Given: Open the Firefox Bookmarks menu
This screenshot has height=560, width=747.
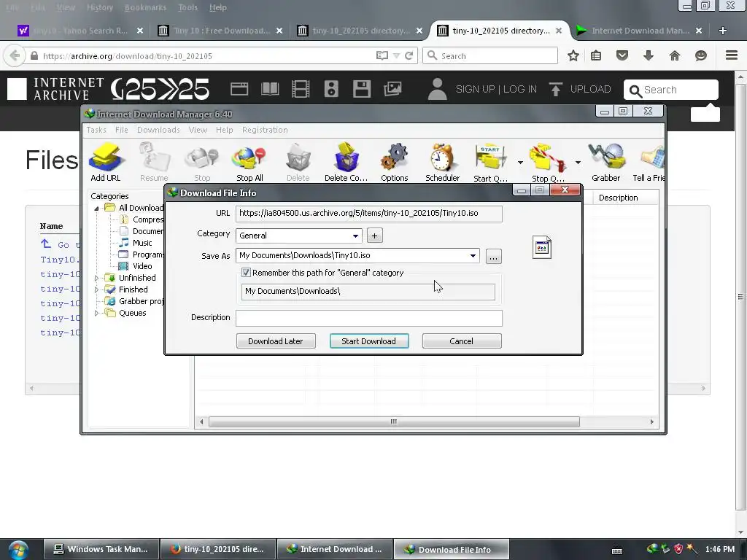Looking at the screenshot, I should point(145,7).
